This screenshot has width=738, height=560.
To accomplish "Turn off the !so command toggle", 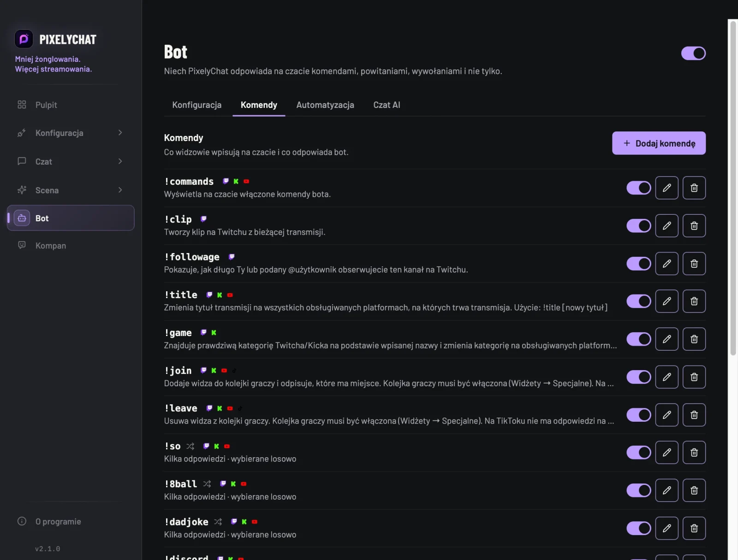I will pos(638,453).
